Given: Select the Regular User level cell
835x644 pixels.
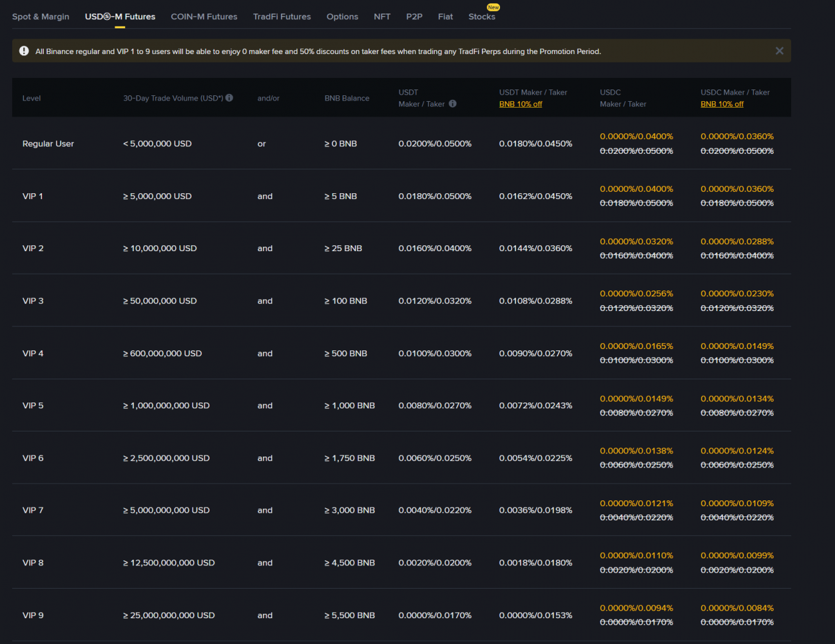Looking at the screenshot, I should [x=48, y=144].
